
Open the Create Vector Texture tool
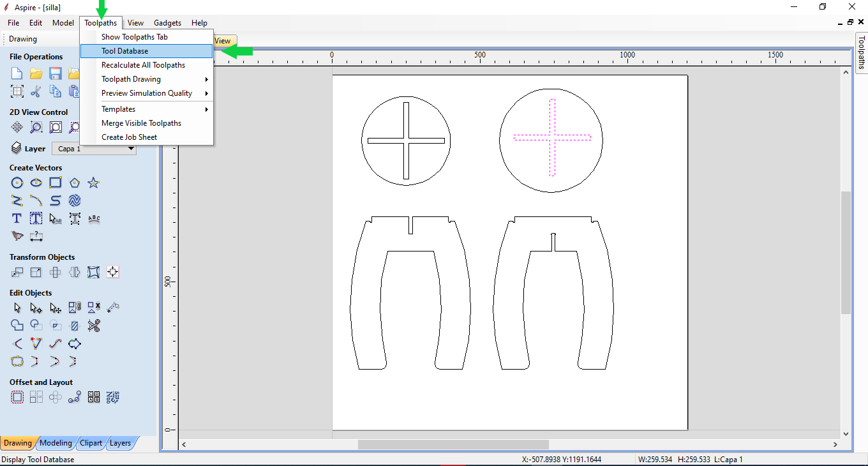pos(75,201)
